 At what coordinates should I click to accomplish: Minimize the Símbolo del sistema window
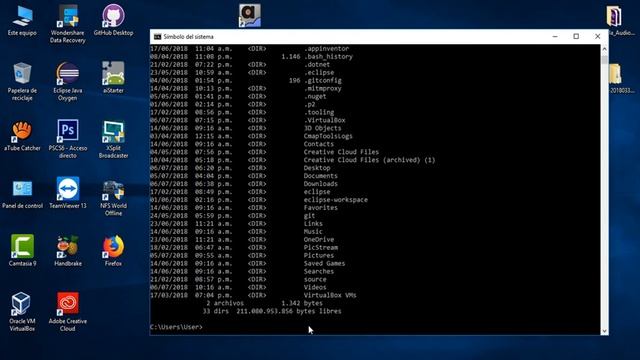coord(555,36)
